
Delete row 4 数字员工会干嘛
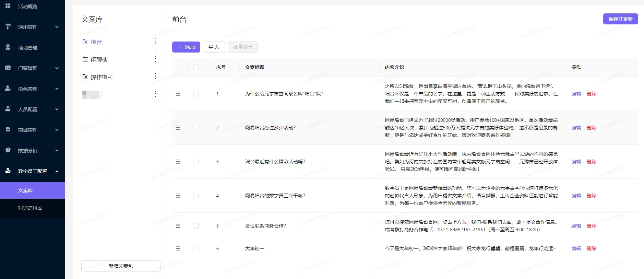click(591, 196)
